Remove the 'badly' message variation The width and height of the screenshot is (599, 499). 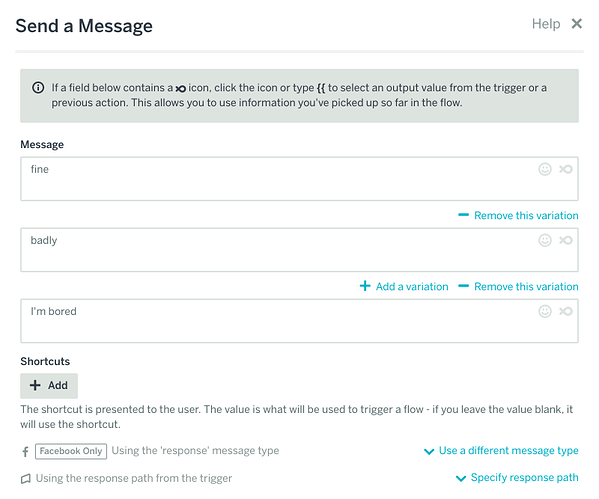coord(518,287)
